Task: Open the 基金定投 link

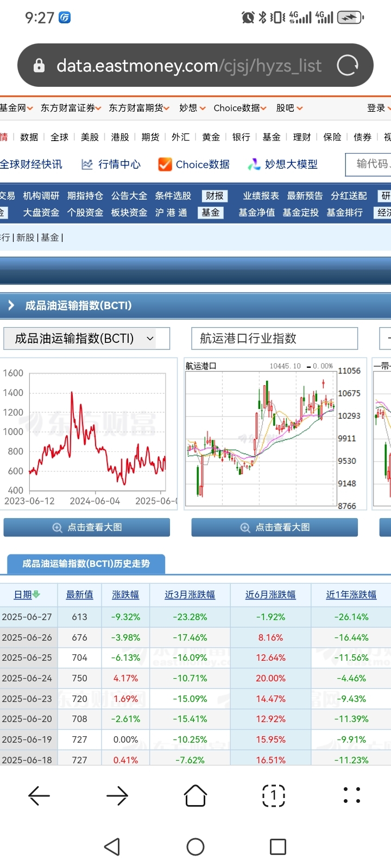Action: [x=301, y=213]
